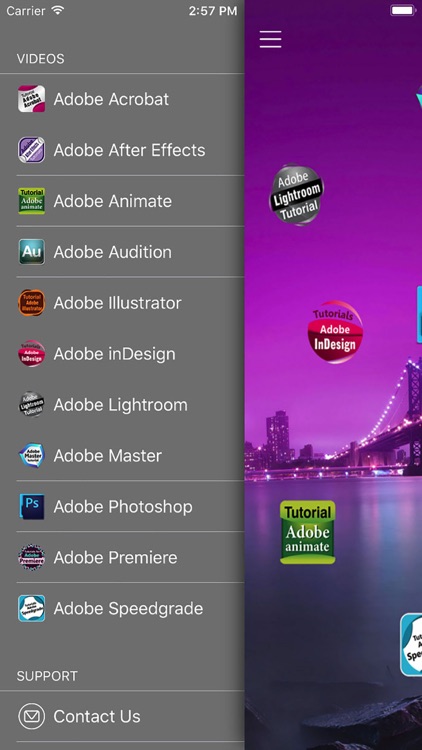The image size is (422, 750).
Task: Open floating Adobe Lightroom Tutorial badge
Action: [297, 194]
